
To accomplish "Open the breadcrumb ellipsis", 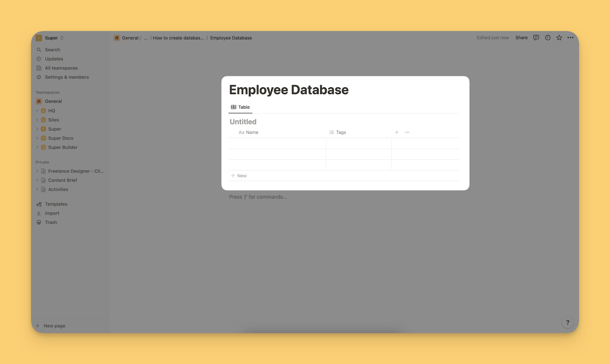I will [146, 38].
